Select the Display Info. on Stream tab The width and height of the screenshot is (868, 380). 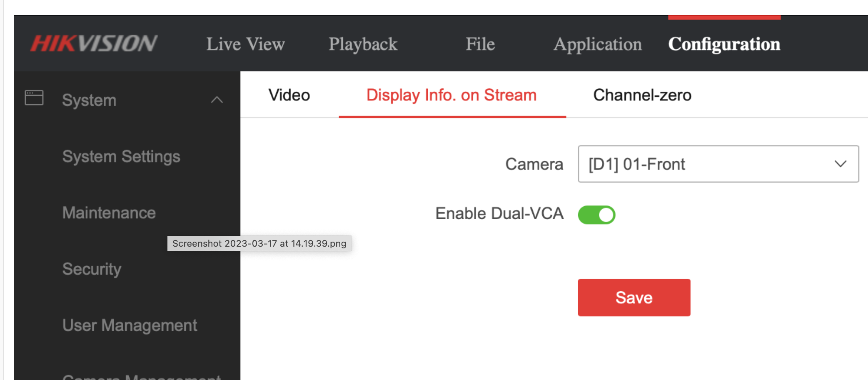click(x=451, y=95)
